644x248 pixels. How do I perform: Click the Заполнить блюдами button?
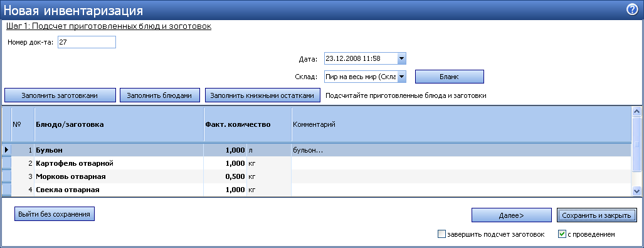pyautogui.click(x=159, y=95)
